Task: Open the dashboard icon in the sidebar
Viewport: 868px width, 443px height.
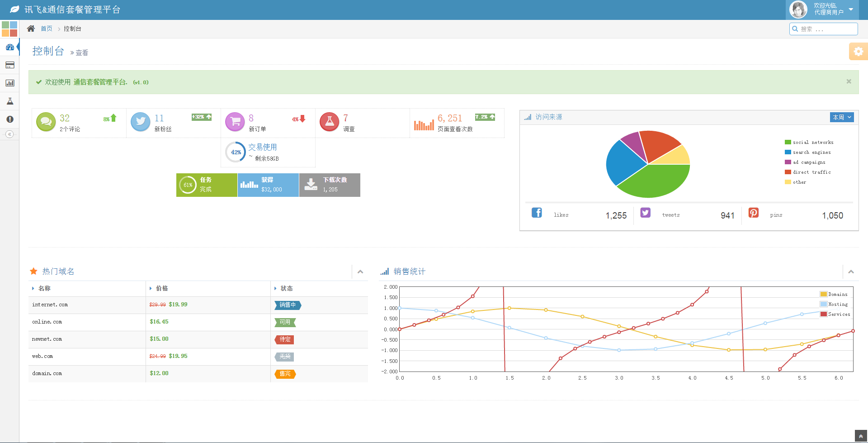Action: tap(9, 47)
